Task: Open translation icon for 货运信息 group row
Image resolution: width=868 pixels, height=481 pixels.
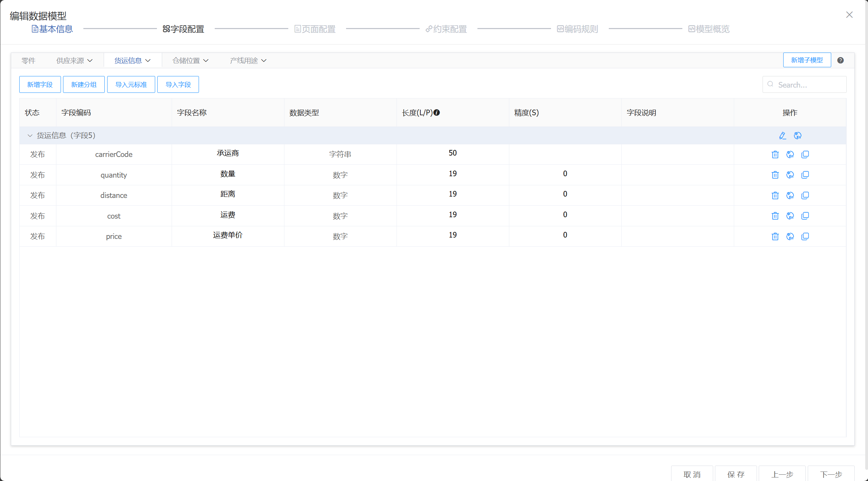Action: [798, 136]
